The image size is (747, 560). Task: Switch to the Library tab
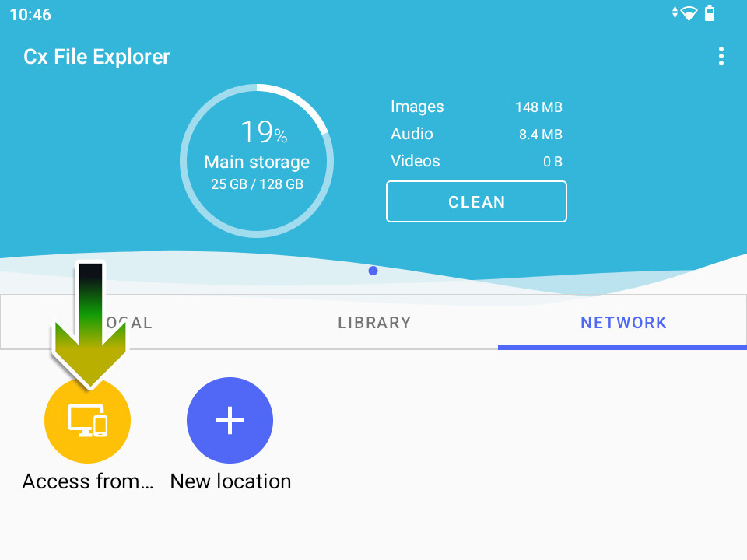pyautogui.click(x=374, y=322)
